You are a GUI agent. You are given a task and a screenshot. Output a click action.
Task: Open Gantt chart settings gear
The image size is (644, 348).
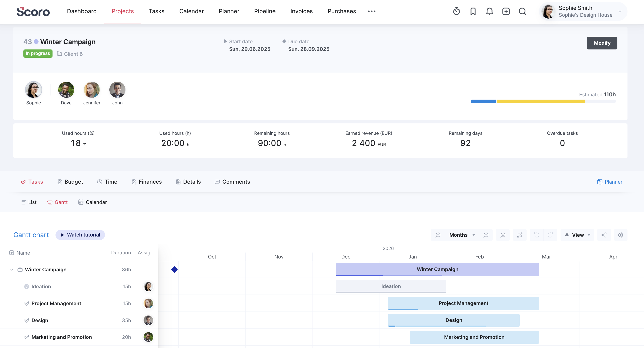[621, 235]
